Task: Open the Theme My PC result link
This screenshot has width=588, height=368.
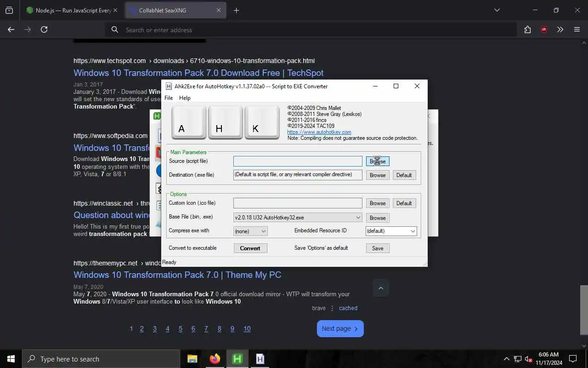Action: point(177,275)
